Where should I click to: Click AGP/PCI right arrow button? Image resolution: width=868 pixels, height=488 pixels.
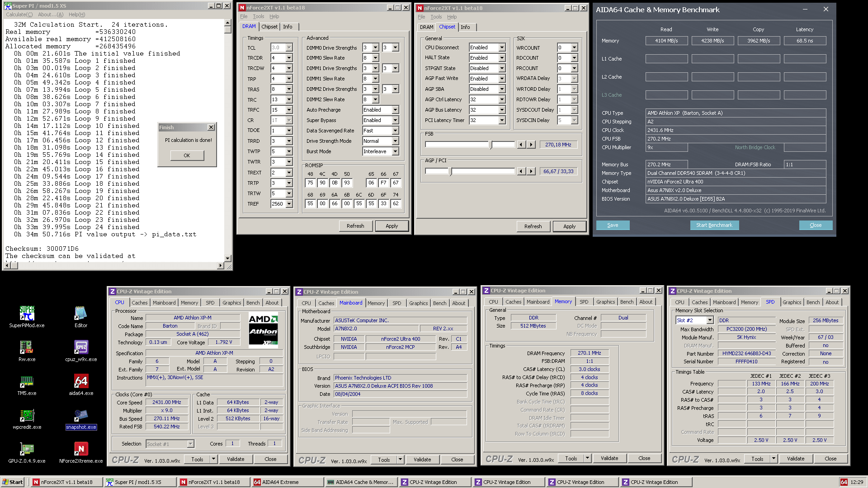531,171
